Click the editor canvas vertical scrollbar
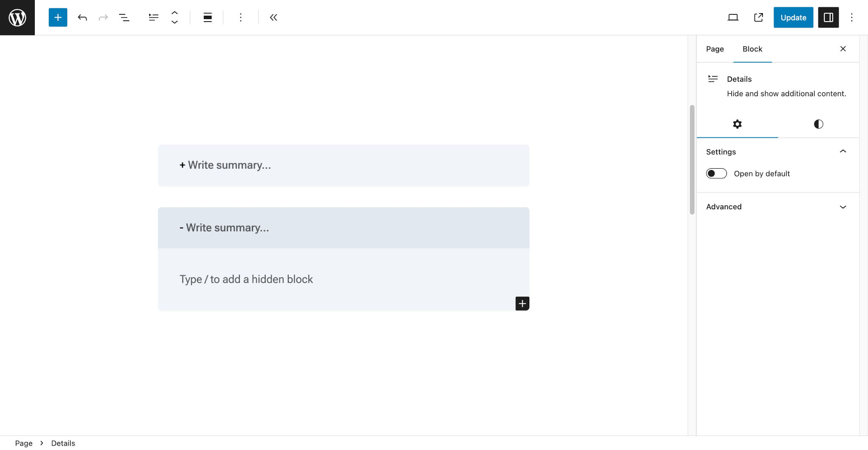The image size is (868, 450). click(x=692, y=160)
